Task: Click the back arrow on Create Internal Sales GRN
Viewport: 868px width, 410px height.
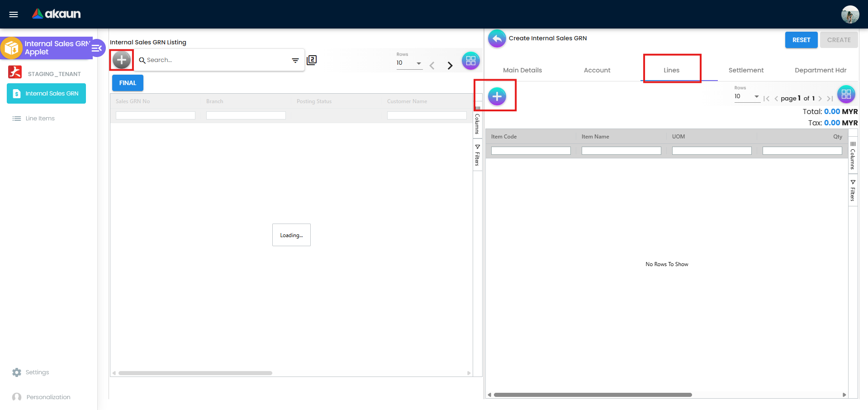Action: click(x=496, y=38)
